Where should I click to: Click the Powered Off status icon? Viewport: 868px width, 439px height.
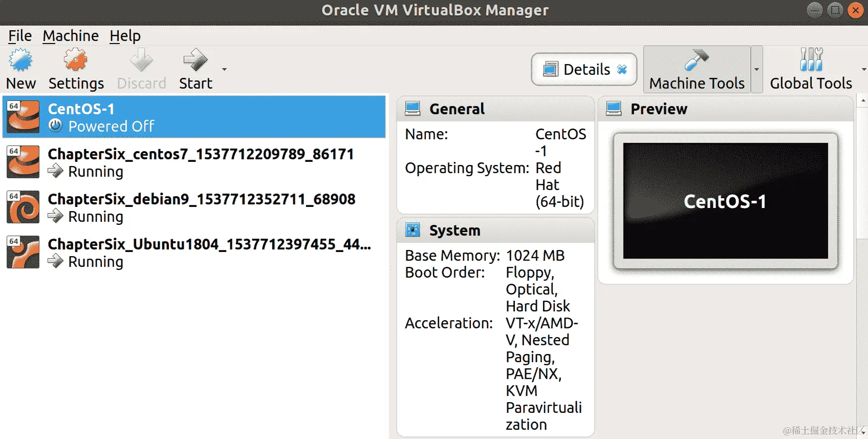55,126
